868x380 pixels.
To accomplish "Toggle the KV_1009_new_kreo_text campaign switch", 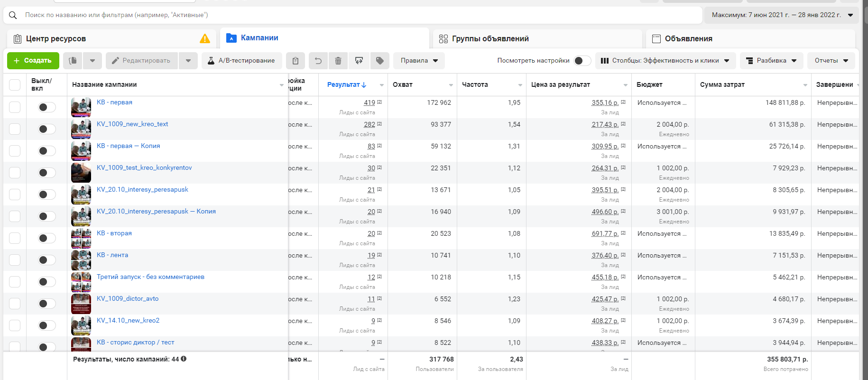I will tap(47, 129).
